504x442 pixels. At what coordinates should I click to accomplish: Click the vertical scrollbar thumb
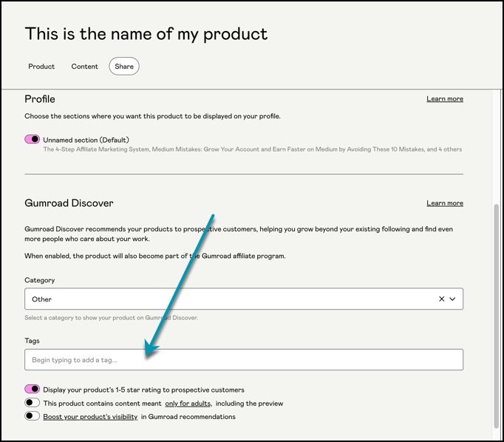(x=497, y=316)
